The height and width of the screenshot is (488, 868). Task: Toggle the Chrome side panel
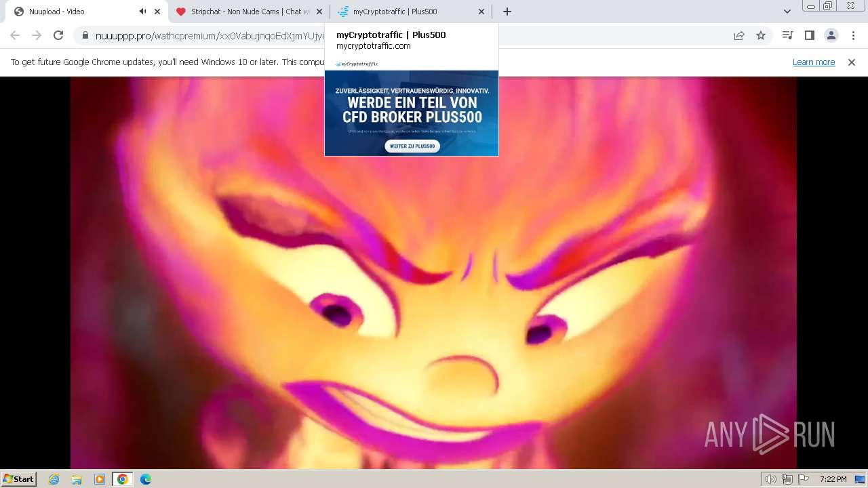tap(809, 35)
